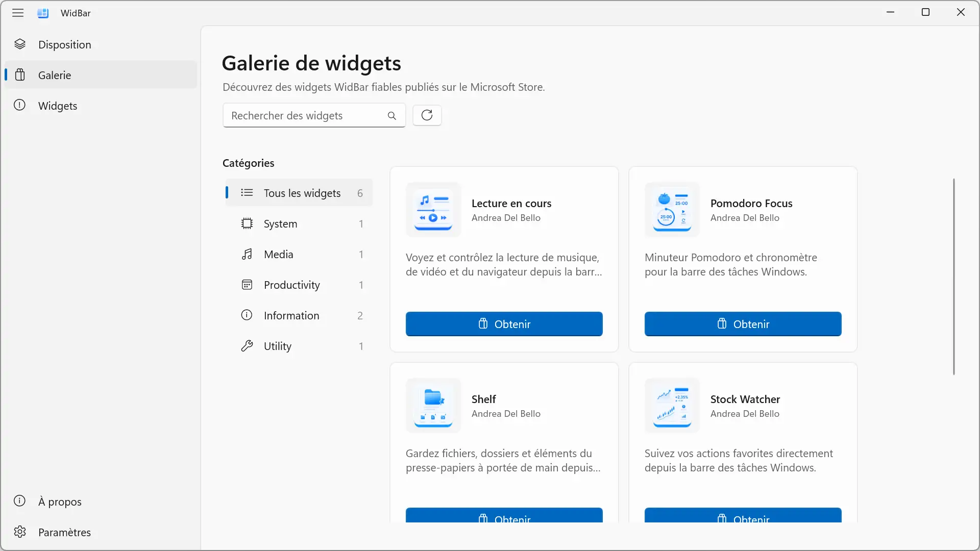The image size is (980, 551).
Task: Maximize the WidBar window
Action: pos(925,12)
